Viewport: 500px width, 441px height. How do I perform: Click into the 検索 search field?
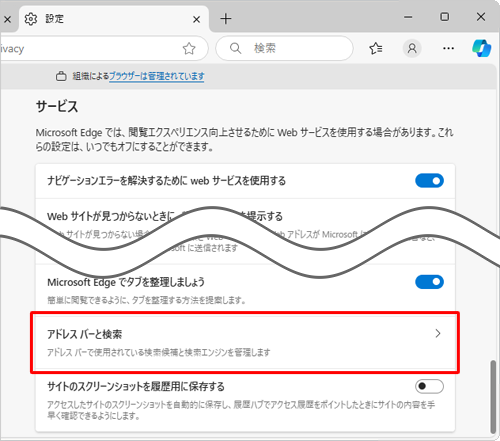click(284, 48)
